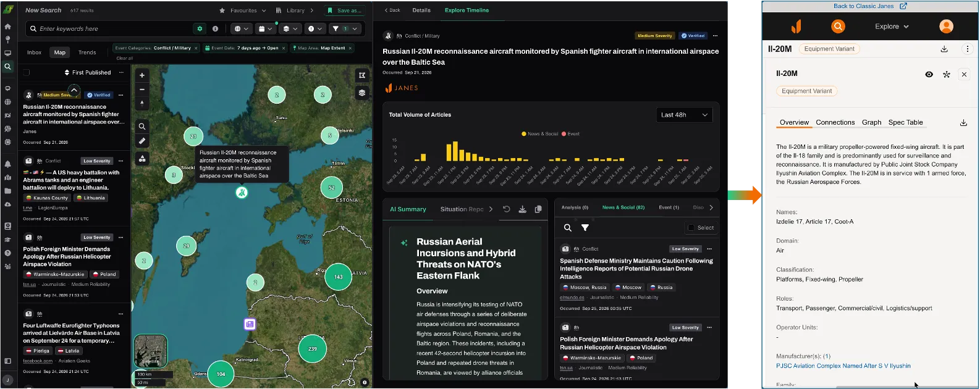Open the Library link
The width and height of the screenshot is (980, 389).
coord(295,10)
